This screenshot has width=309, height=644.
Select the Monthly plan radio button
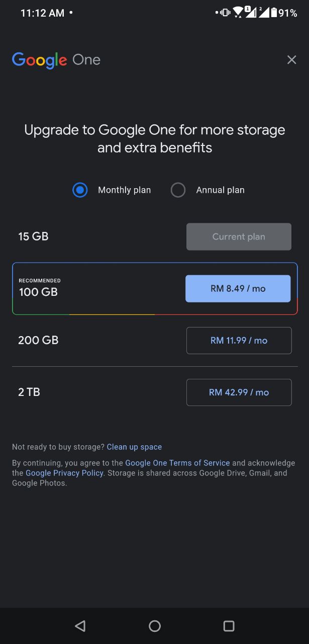(80, 190)
